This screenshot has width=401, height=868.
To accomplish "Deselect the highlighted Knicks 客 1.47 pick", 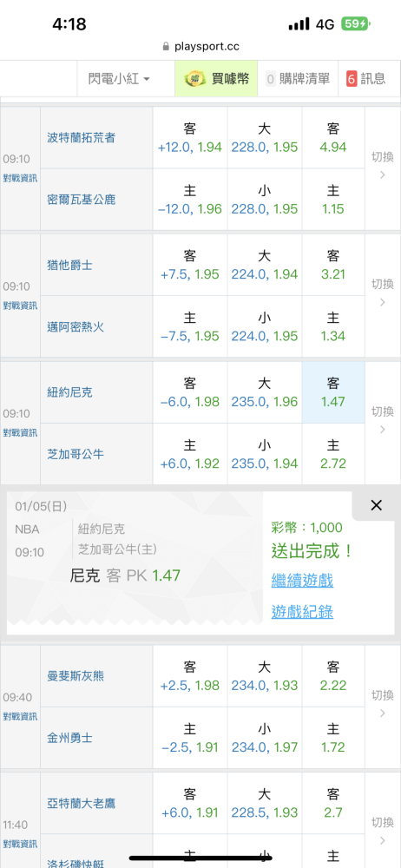I will [x=333, y=392].
